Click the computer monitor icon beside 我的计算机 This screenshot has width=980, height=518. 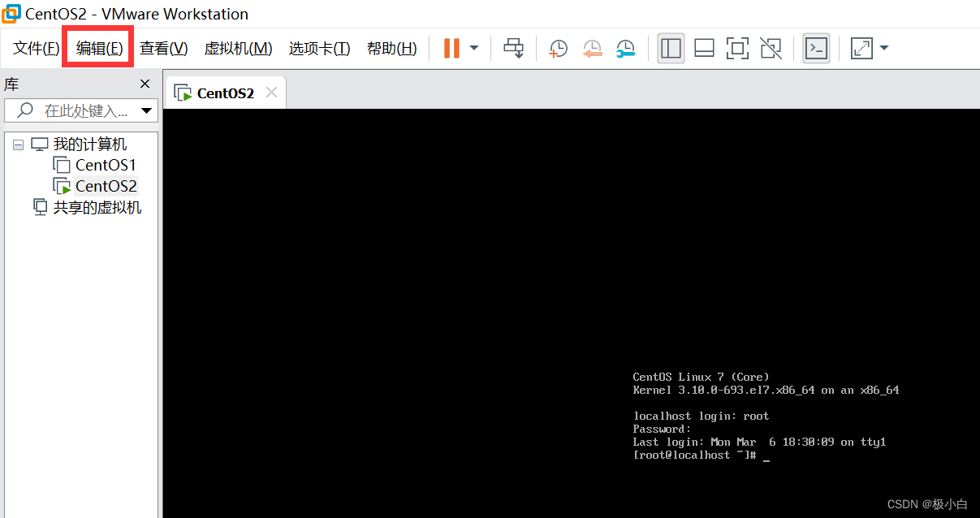click(x=40, y=145)
